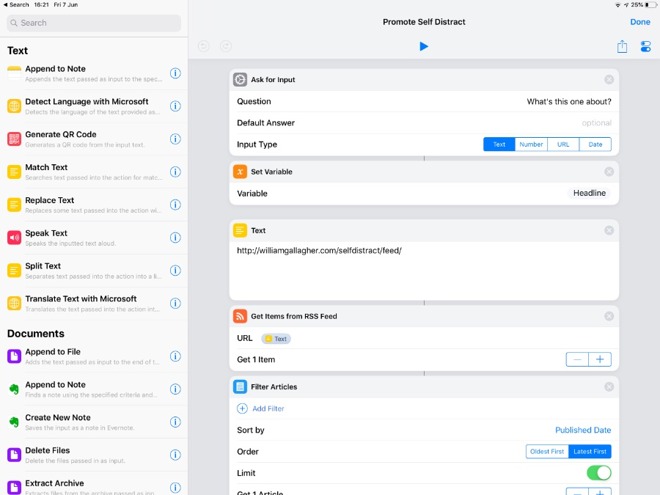660x495 pixels.
Task: Show info for Append to File
Action: click(x=176, y=356)
